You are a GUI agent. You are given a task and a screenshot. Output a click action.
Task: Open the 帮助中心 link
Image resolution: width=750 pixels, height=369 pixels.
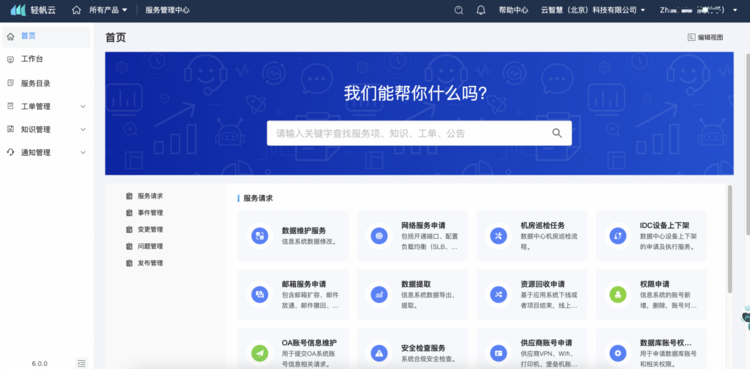pyautogui.click(x=513, y=10)
